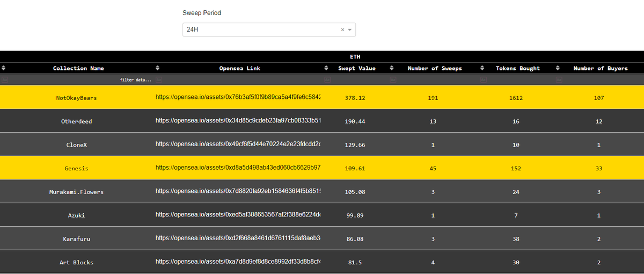Click the 86.08 swept value cell
The height and width of the screenshot is (274, 644).
tap(355, 239)
